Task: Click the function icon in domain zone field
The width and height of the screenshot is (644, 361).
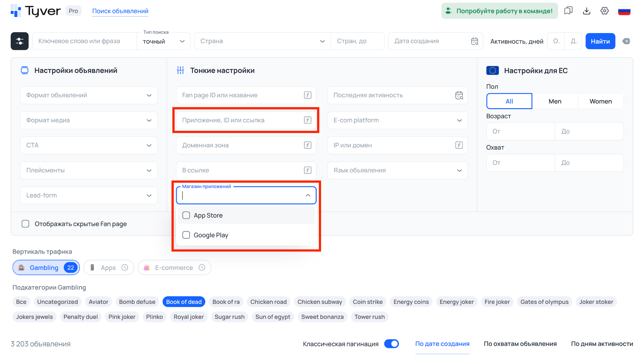Action: tap(308, 145)
